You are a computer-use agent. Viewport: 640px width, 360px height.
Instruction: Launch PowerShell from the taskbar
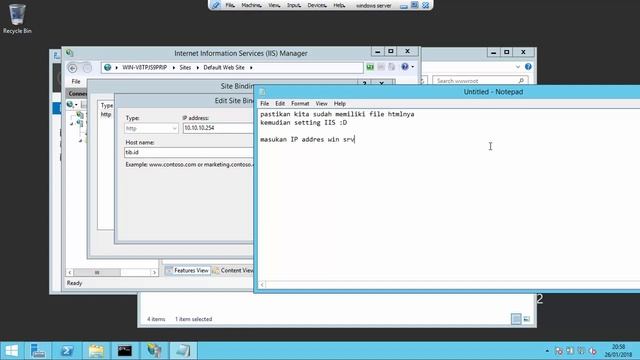pos(67,351)
